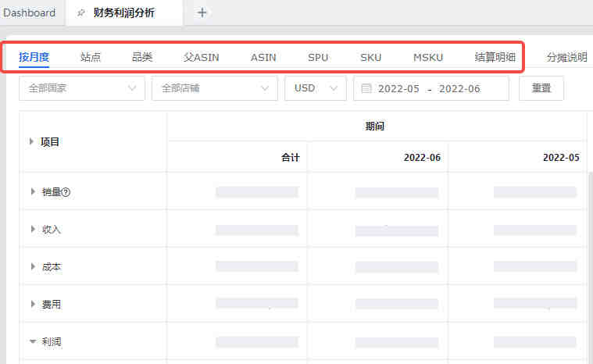
Task: Switch to the 父ASIN tab
Action: tap(202, 57)
